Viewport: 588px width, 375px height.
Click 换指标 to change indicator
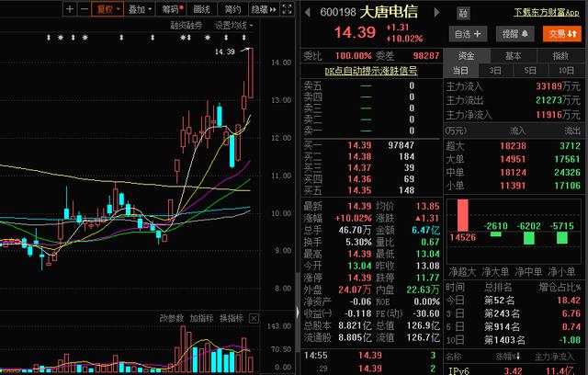click(232, 318)
